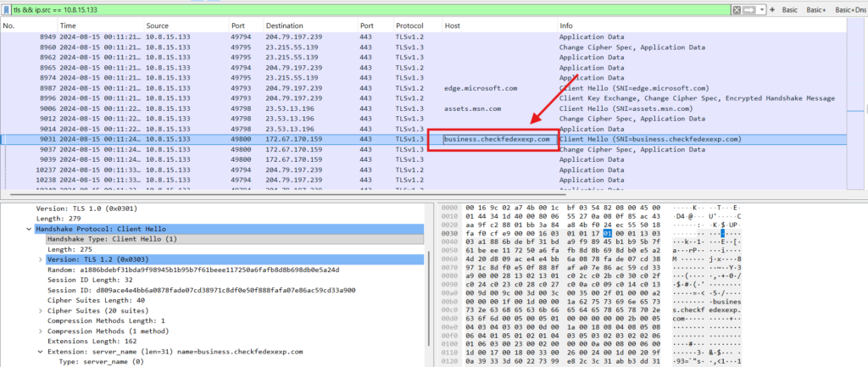The height and width of the screenshot is (367, 868).
Task: Collapse the Extension: server_name node
Action: click(x=40, y=351)
